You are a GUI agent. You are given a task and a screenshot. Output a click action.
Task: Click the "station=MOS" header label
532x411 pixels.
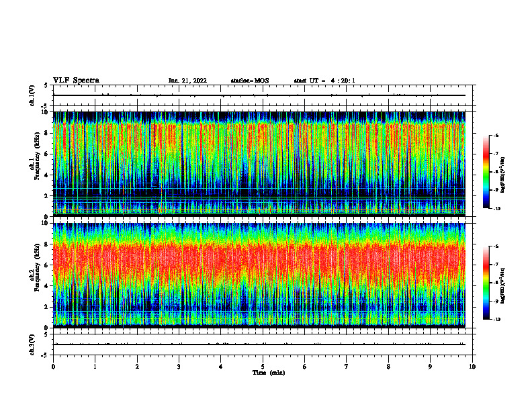[250, 81]
